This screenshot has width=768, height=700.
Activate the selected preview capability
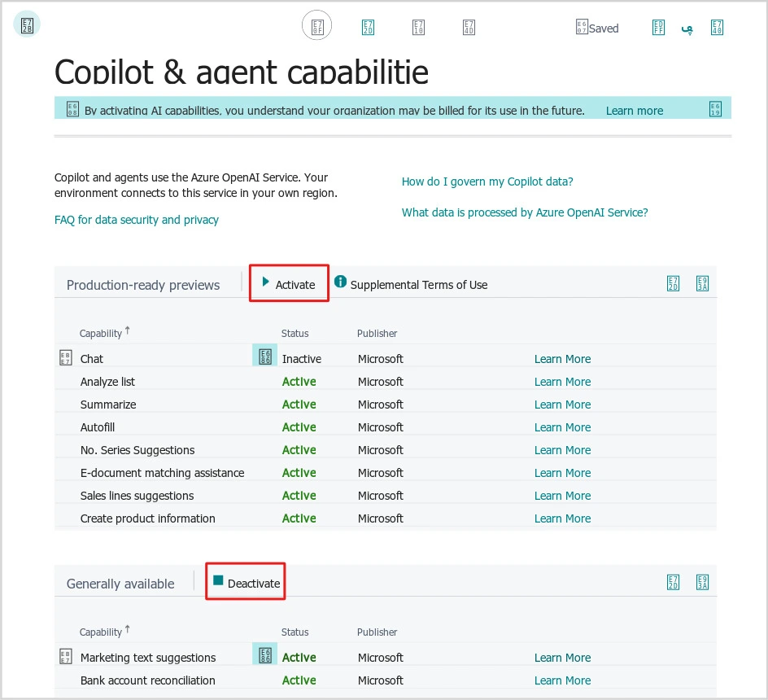(x=289, y=284)
